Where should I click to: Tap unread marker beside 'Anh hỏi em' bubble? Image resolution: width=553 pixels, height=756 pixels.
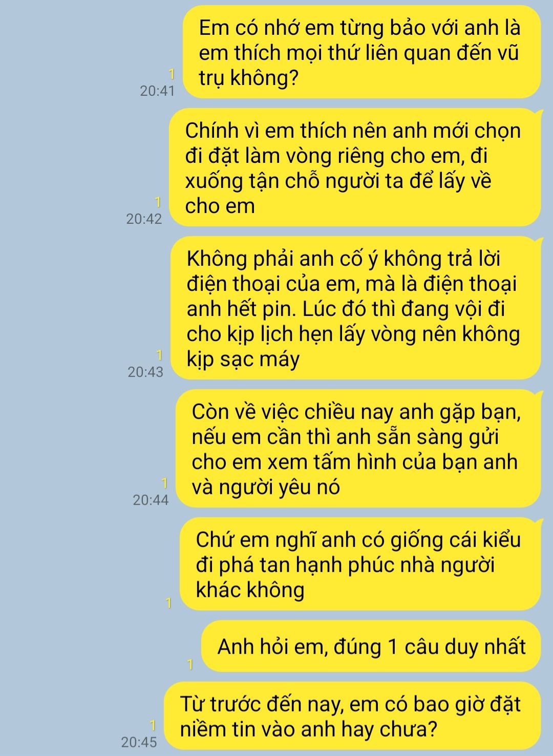tap(190, 665)
